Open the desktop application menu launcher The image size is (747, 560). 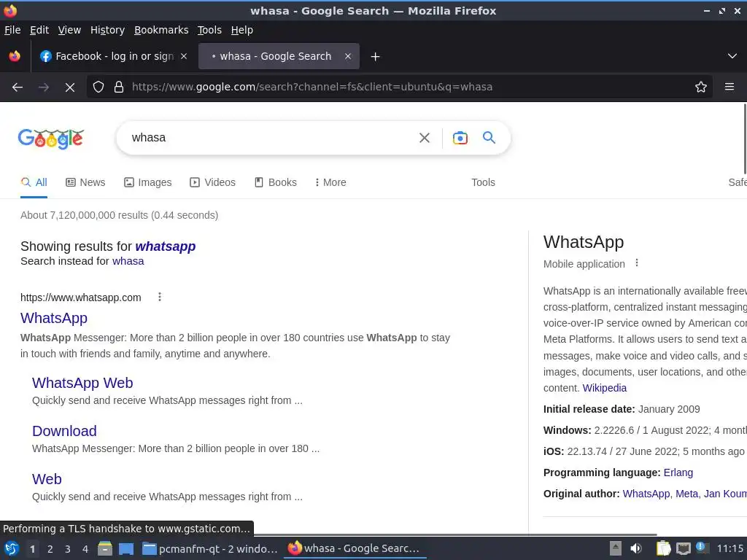click(x=11, y=548)
